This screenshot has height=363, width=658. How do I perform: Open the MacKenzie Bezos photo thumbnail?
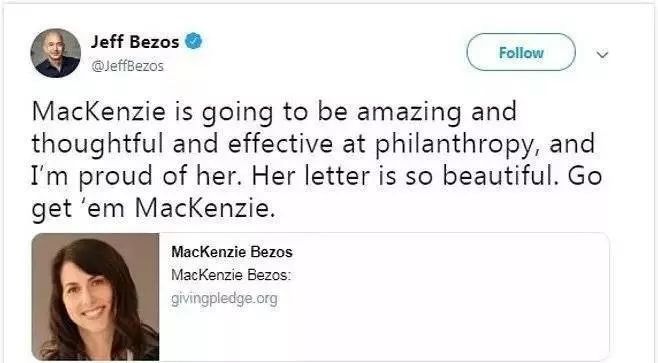(95, 297)
